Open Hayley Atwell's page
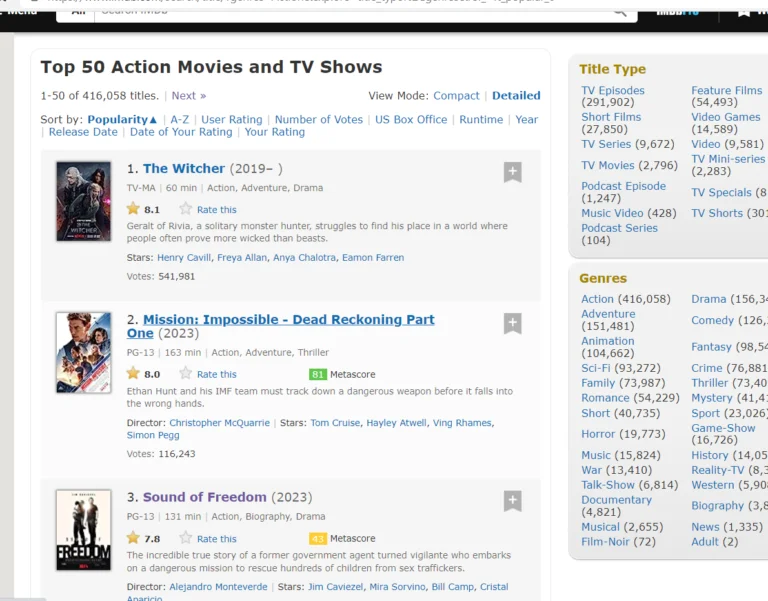Screen dimensions: 768x601 coord(396,423)
